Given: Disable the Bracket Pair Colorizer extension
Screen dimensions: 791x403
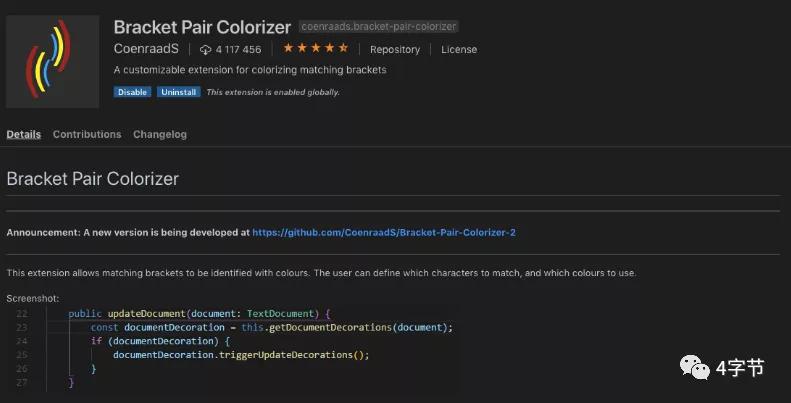Looking at the screenshot, I should click(132, 92).
